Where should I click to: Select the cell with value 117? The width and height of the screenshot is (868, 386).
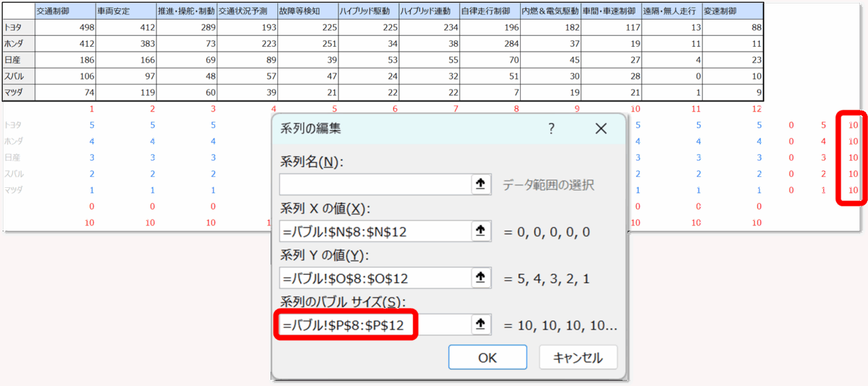click(x=611, y=27)
